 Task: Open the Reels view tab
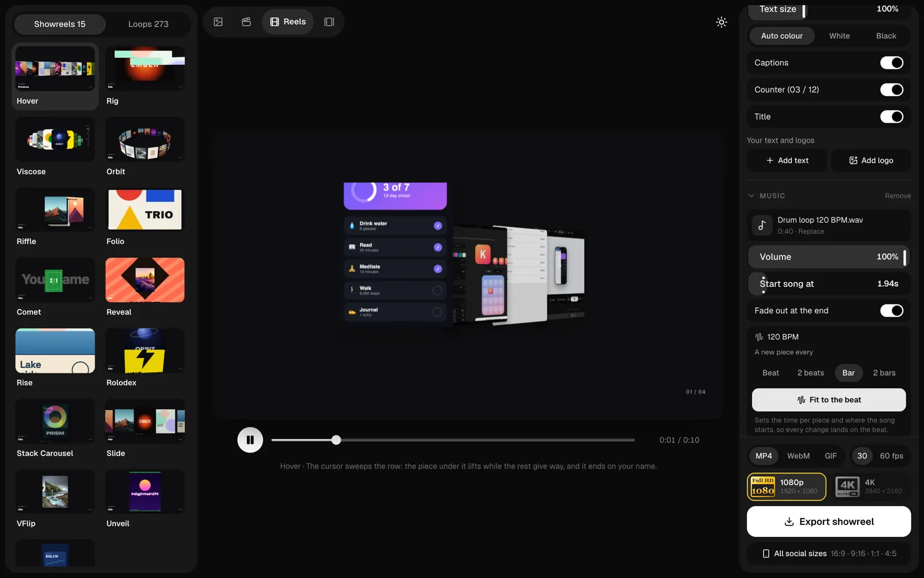[x=288, y=22]
